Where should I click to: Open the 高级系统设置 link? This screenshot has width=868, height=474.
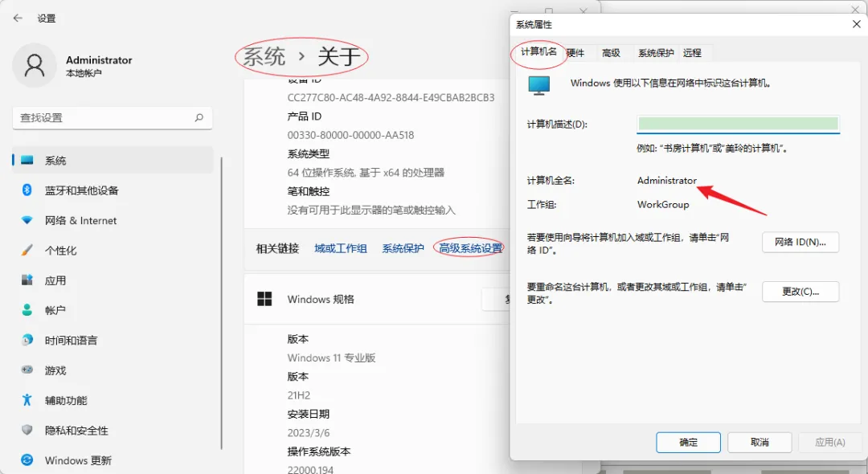470,248
